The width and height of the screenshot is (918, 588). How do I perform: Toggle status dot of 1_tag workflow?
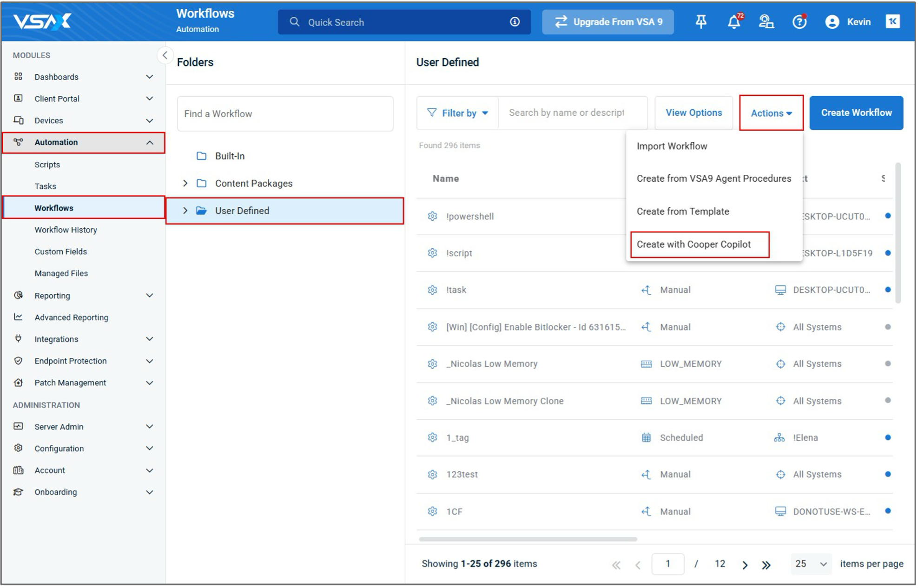(888, 437)
